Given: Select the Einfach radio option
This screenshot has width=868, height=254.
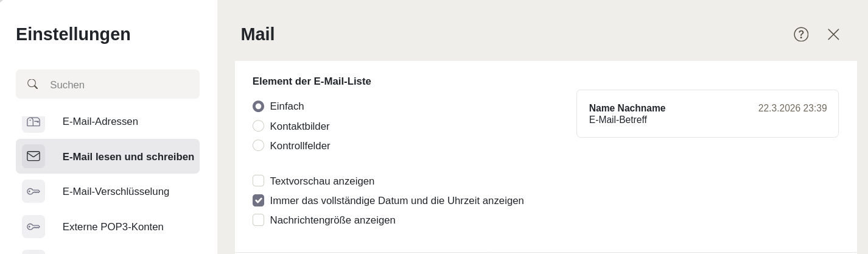Looking at the screenshot, I should coord(259,107).
